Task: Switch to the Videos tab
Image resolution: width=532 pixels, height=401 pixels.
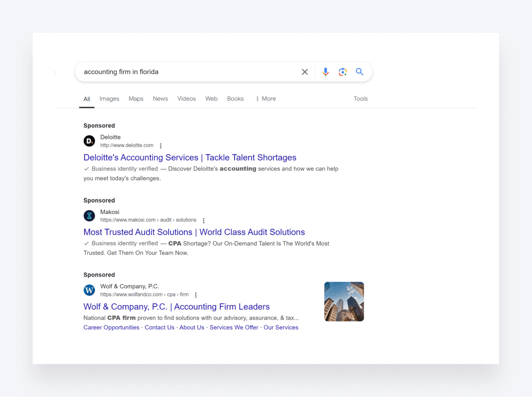Action: tap(187, 99)
